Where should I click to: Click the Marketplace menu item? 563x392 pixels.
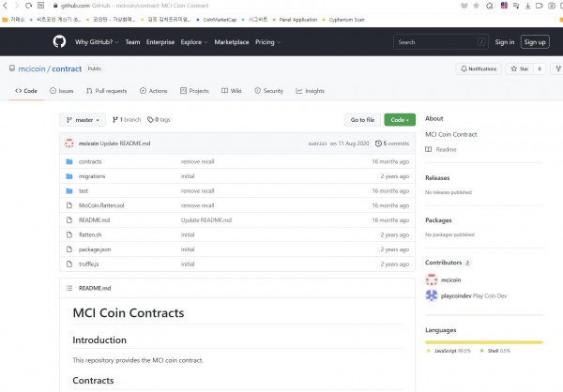pos(232,42)
